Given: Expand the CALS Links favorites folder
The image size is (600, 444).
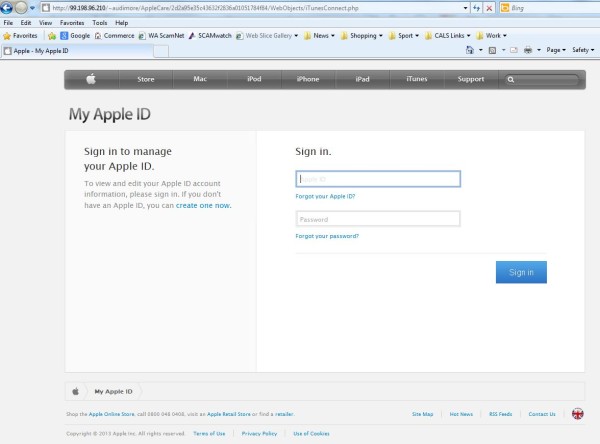Looking at the screenshot, I should coord(448,36).
